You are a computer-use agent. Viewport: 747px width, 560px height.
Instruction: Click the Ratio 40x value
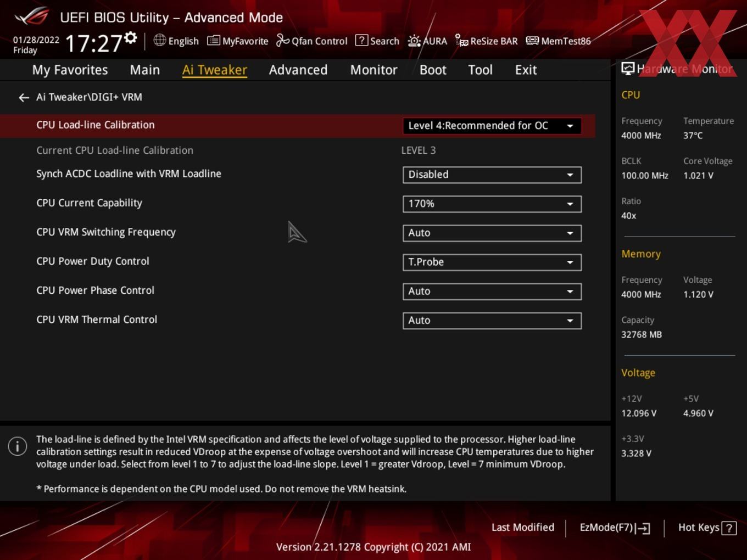click(628, 216)
